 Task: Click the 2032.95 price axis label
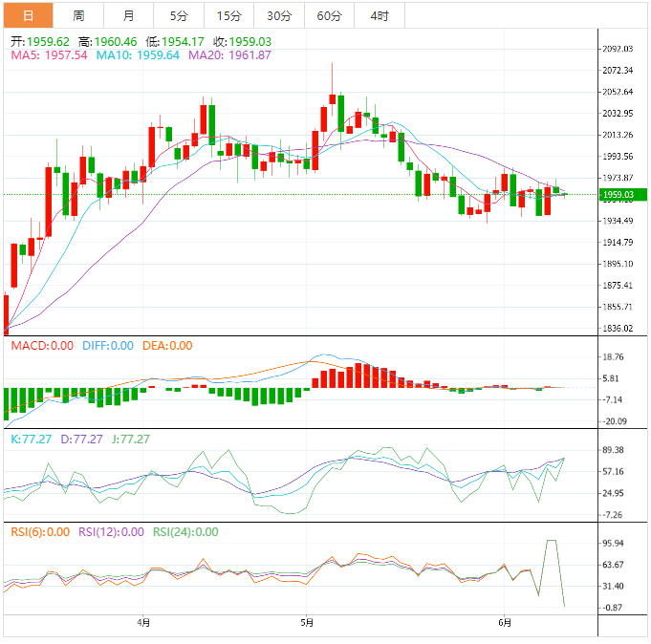(618, 114)
